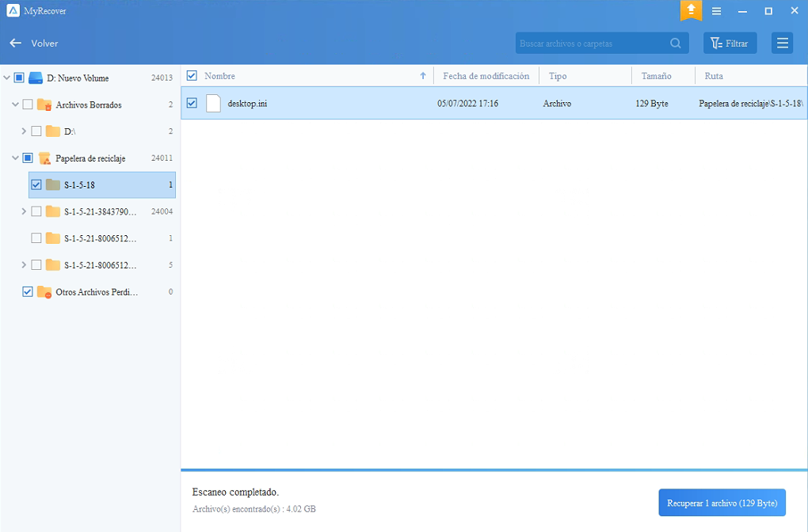Sort by the Ruta column header

714,76
